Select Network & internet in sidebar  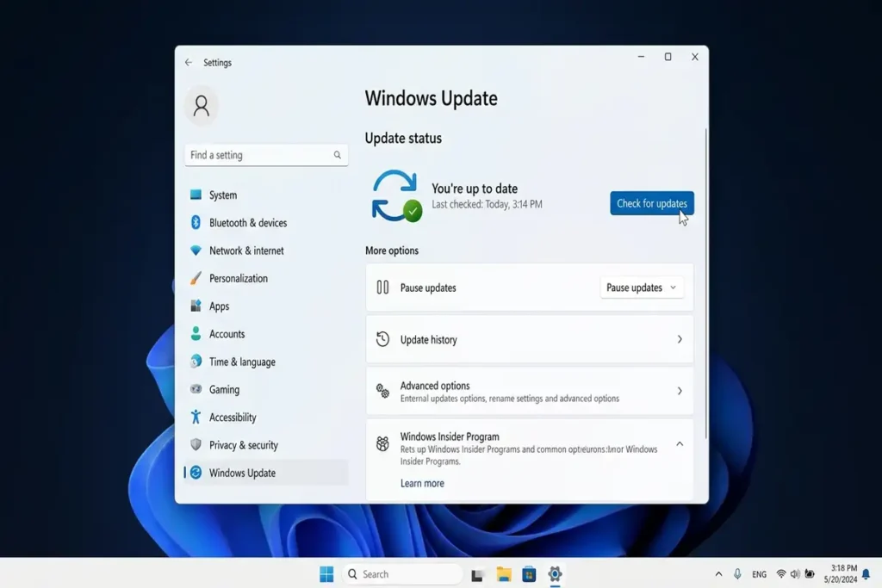(266, 251)
